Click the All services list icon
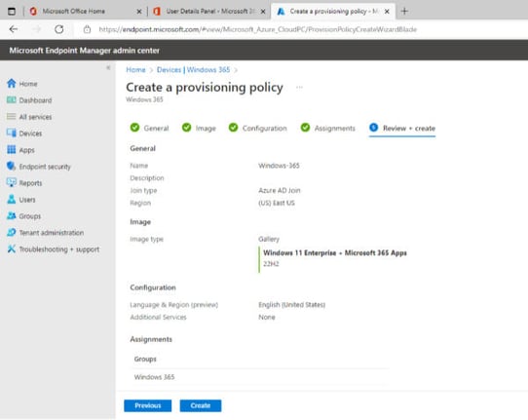 [11, 117]
